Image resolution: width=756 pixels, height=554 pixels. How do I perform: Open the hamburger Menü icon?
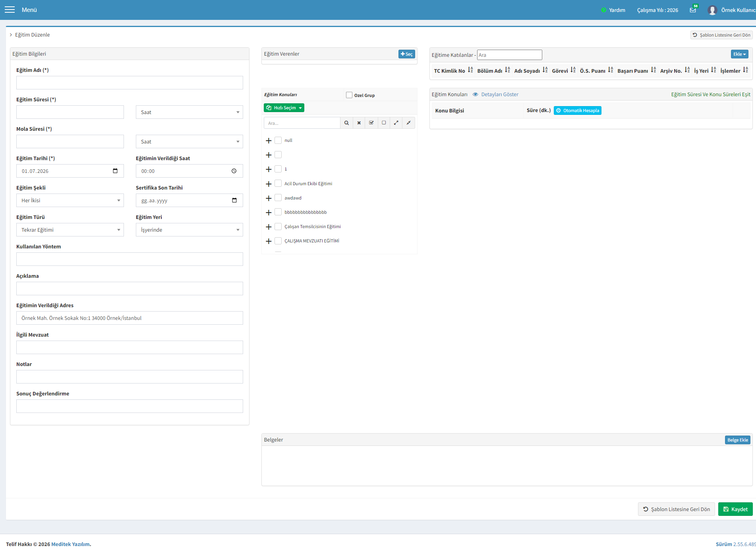tap(10, 10)
